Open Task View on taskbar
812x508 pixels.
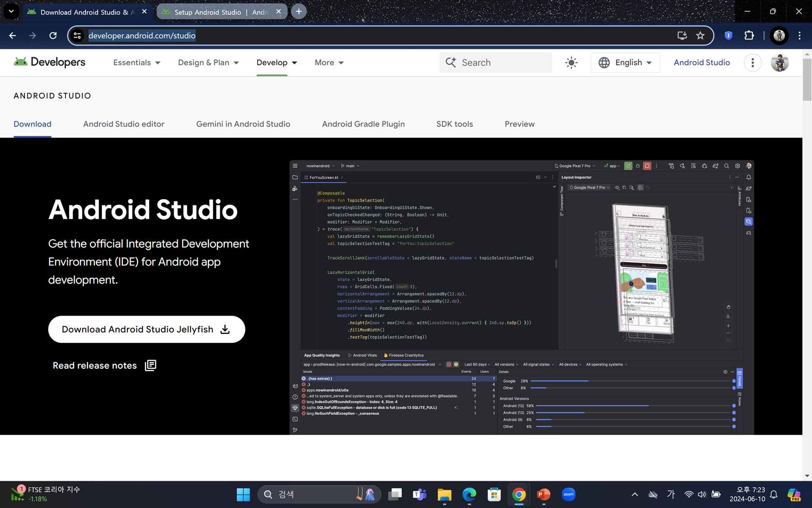coord(395,494)
